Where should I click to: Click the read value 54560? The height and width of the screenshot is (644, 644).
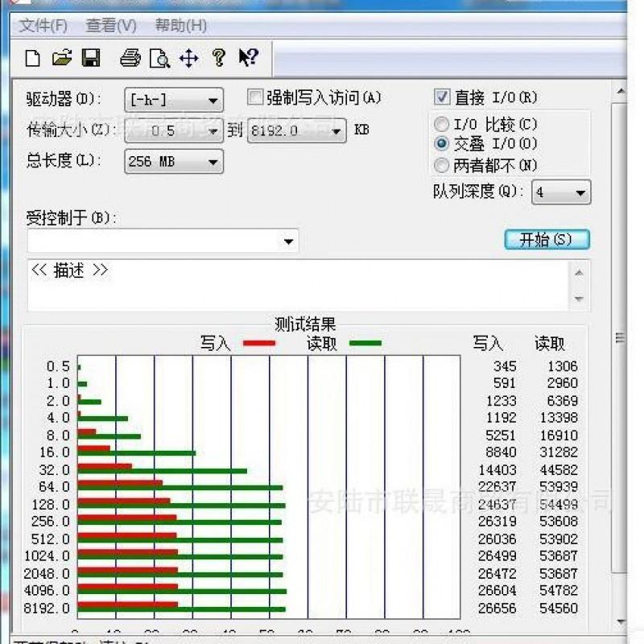(559, 608)
